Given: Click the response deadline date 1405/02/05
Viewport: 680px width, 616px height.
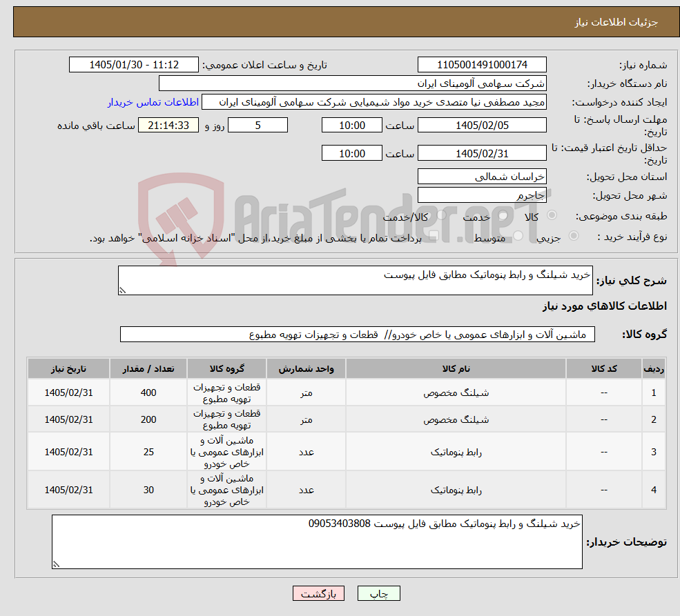Looking at the screenshot, I should point(482,125).
